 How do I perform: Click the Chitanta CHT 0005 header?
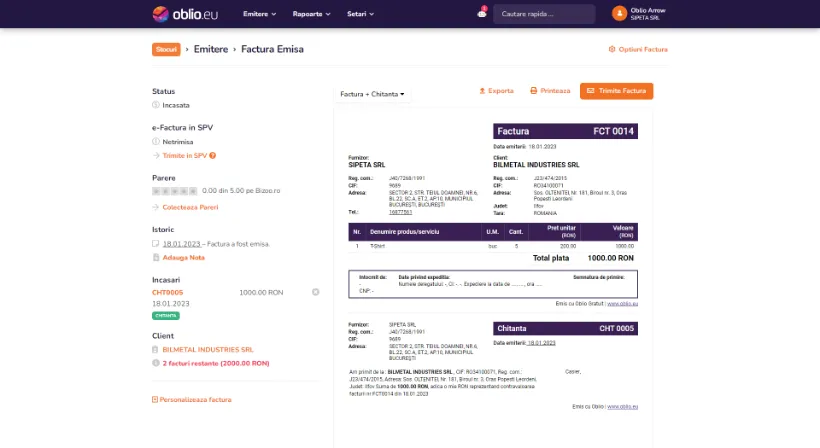click(565, 328)
